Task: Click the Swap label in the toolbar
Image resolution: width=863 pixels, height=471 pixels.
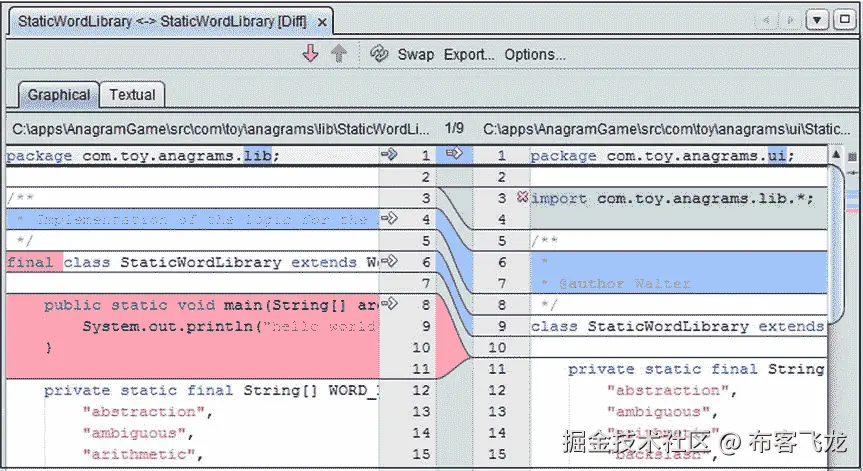Action: (416, 54)
